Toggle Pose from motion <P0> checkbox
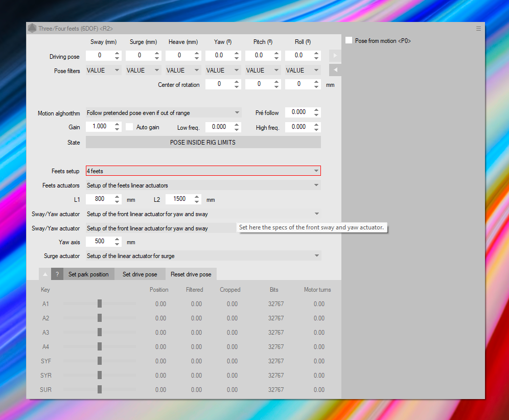 coord(349,40)
